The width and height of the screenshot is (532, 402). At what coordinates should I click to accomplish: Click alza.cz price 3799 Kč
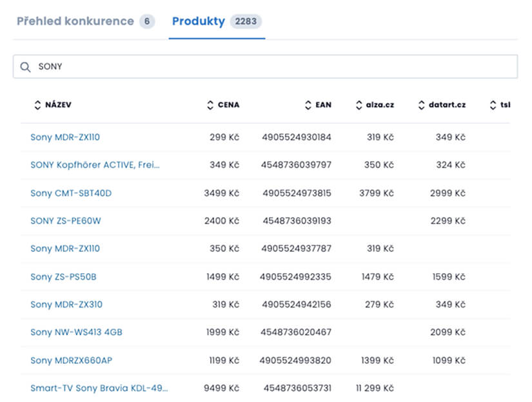(377, 193)
